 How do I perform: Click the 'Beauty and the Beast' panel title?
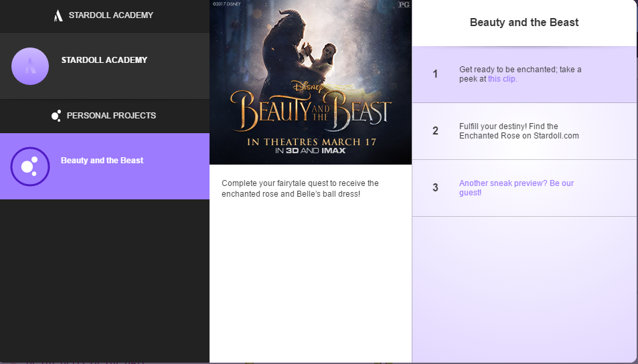[524, 22]
